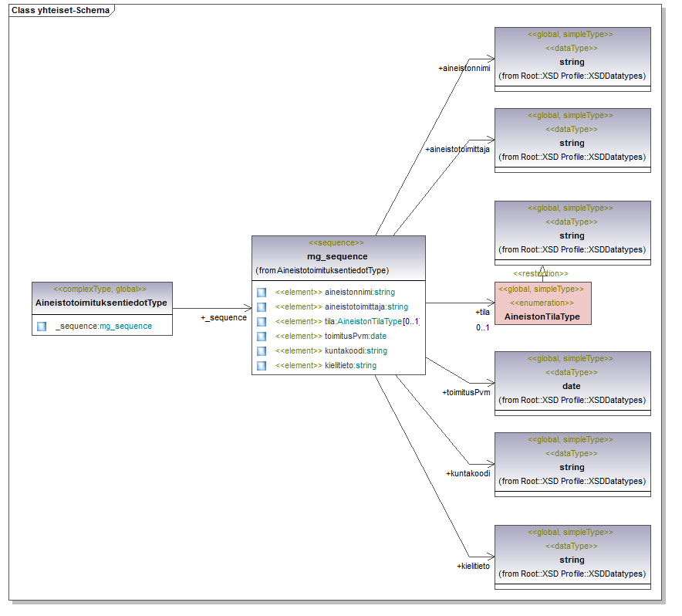Image resolution: width=682 pixels, height=616 pixels.
Task: Select the pink AineistonTilaType enumeration box
Action: click(x=542, y=303)
